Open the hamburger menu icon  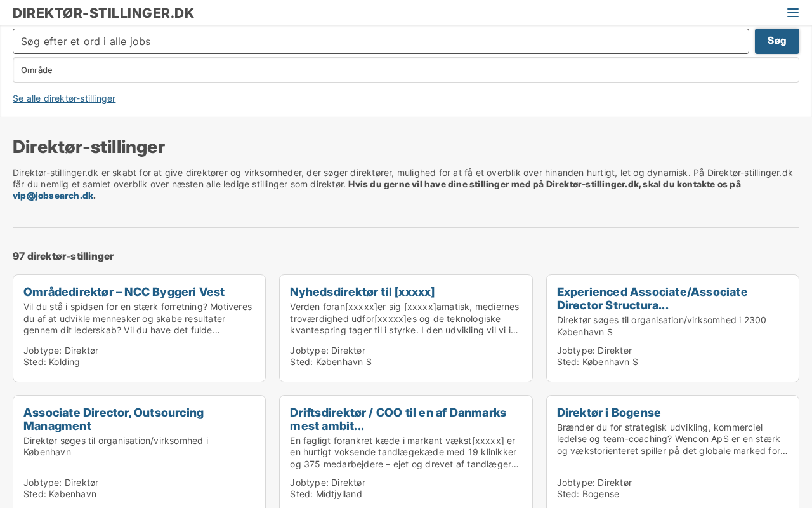[x=792, y=13]
